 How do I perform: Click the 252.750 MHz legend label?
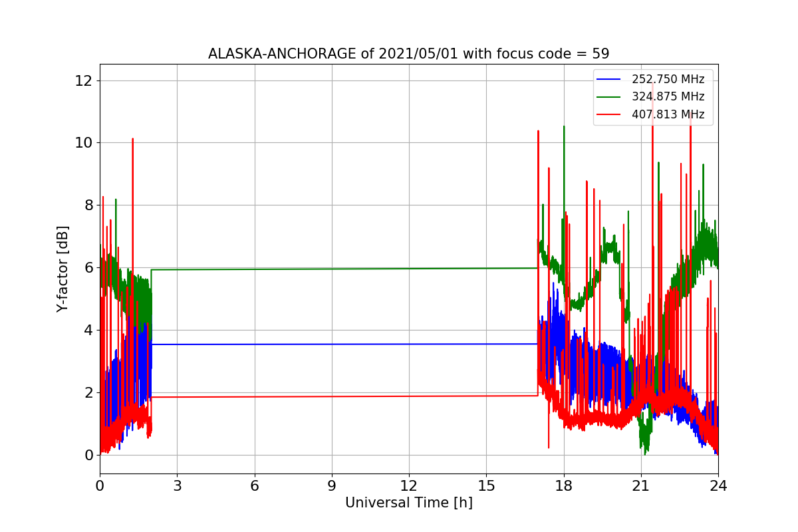point(668,80)
